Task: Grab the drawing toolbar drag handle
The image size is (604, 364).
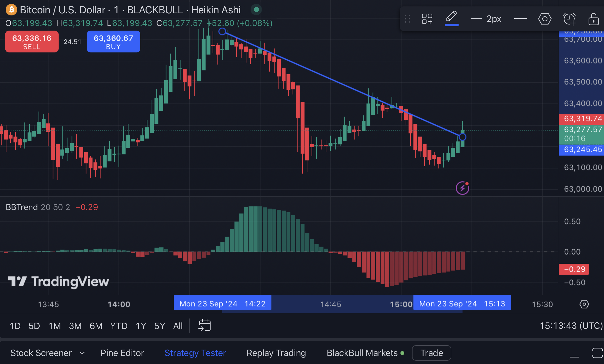Action: coord(407,19)
